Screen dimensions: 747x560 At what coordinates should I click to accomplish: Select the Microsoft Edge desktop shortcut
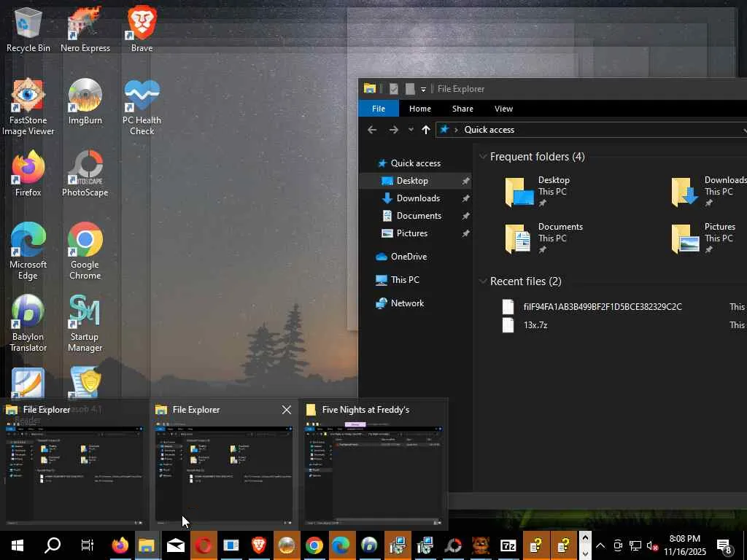coord(28,251)
